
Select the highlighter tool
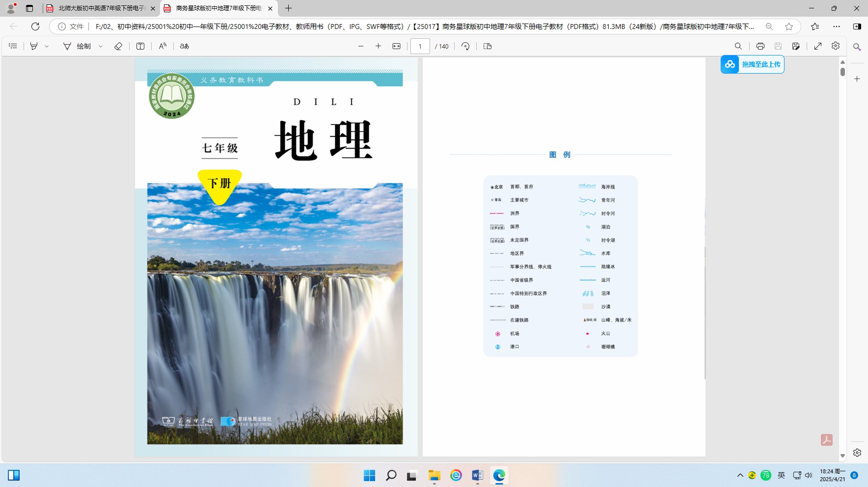(34, 46)
